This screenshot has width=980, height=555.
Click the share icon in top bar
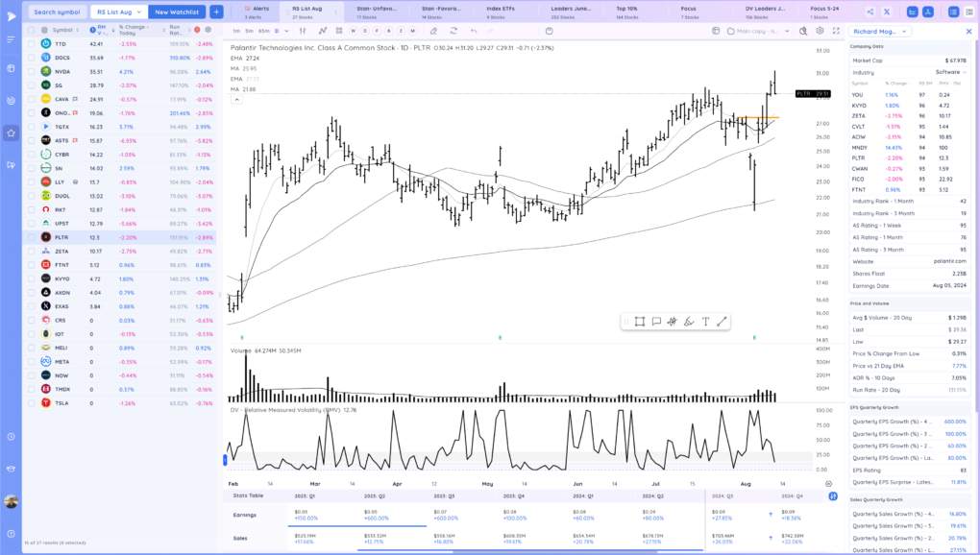click(x=870, y=12)
